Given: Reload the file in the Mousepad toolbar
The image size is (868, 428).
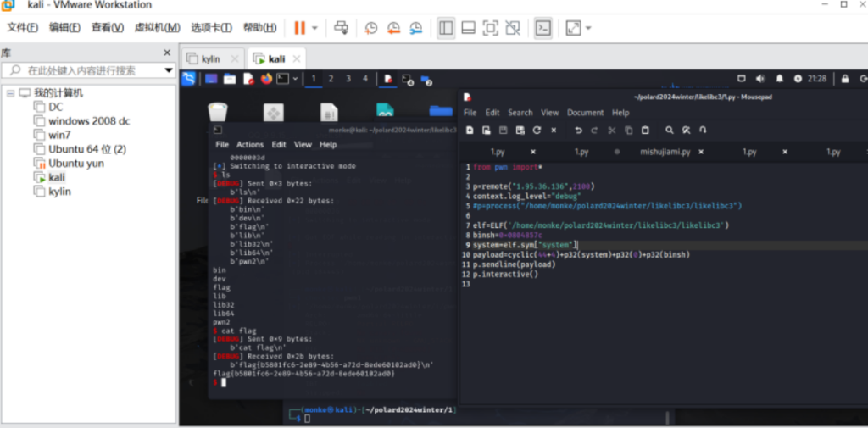Looking at the screenshot, I should [x=537, y=131].
